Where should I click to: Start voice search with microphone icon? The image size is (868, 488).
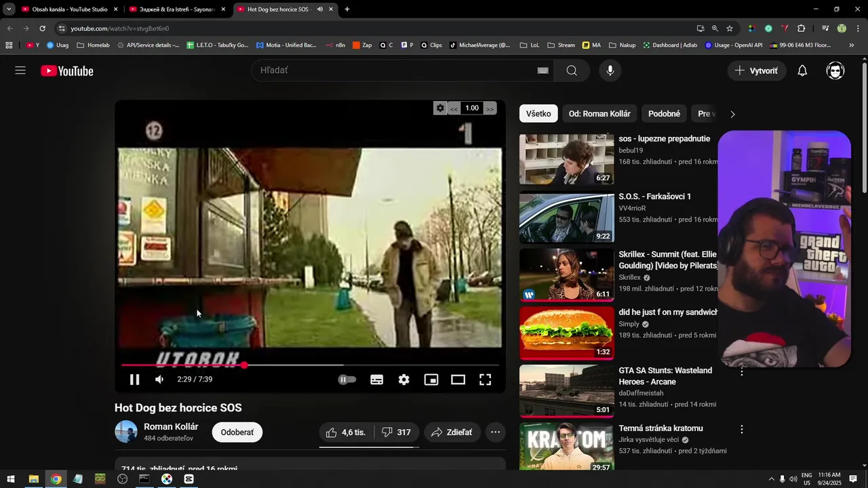point(610,70)
